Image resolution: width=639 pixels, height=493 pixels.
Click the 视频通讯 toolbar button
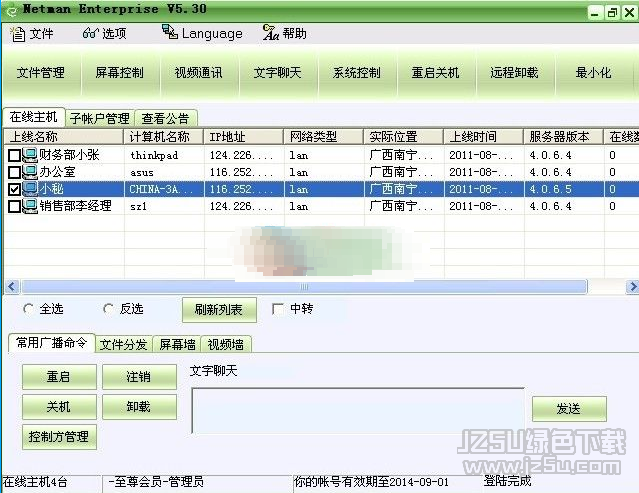coord(199,73)
